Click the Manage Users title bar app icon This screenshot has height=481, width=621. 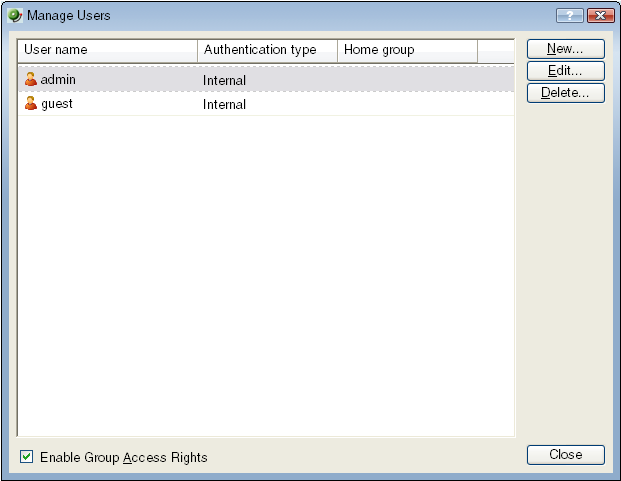coord(15,16)
